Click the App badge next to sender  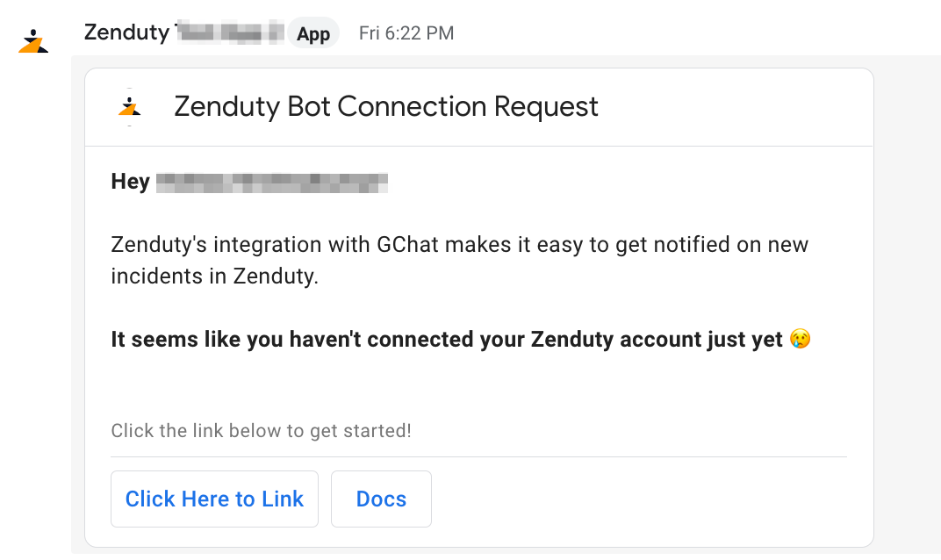pyautogui.click(x=313, y=33)
